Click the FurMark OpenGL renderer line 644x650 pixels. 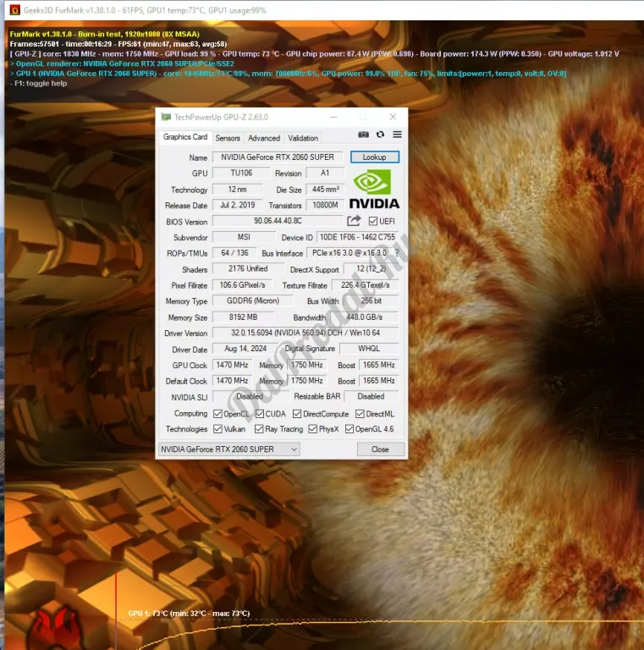(x=122, y=63)
